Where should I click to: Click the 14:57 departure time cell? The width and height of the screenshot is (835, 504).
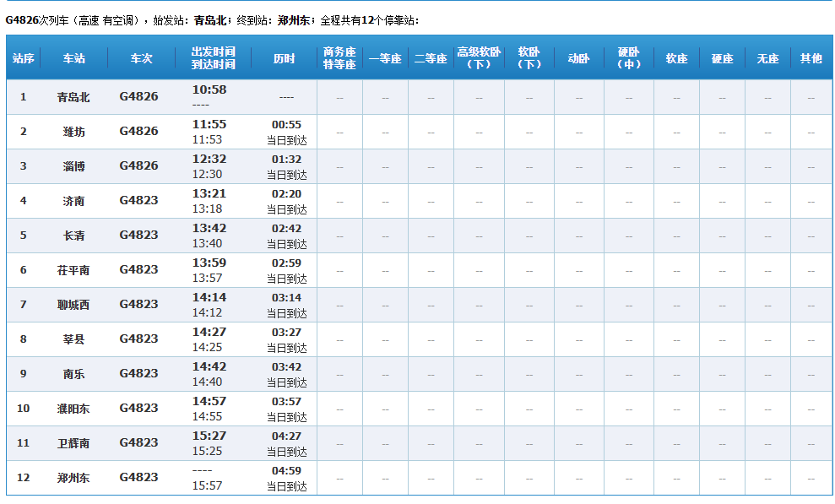coord(209,401)
